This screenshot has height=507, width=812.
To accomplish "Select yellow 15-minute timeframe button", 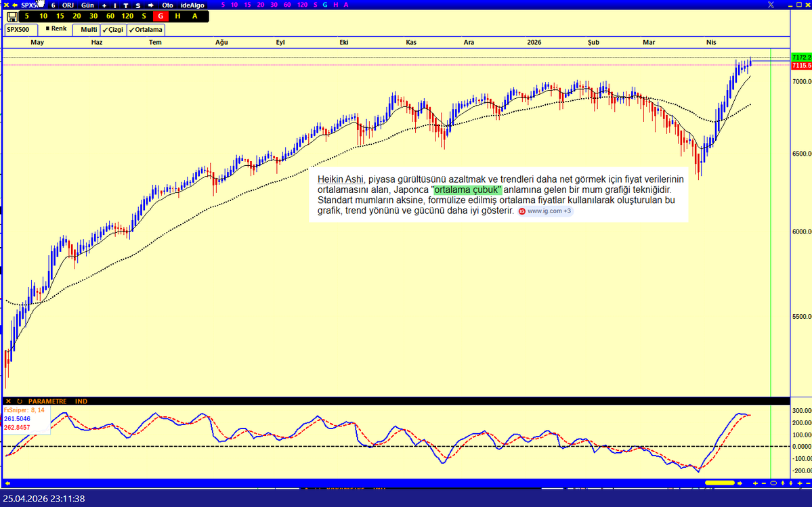I will (x=60, y=16).
